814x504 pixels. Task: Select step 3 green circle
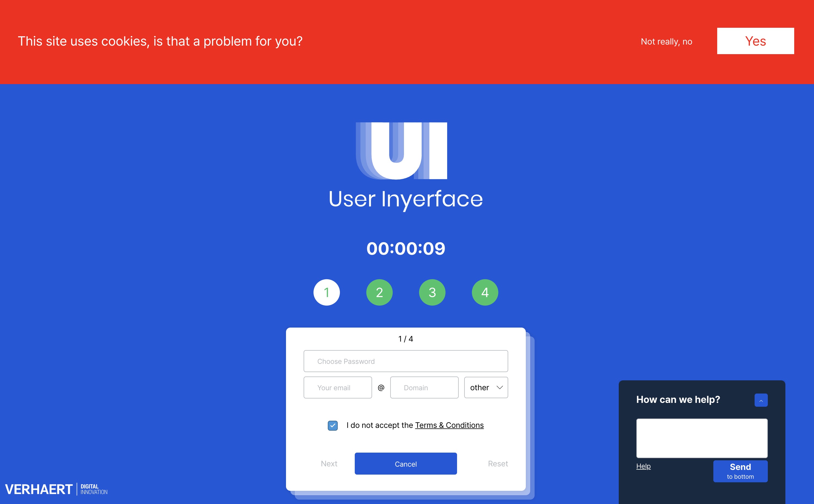coord(432,292)
